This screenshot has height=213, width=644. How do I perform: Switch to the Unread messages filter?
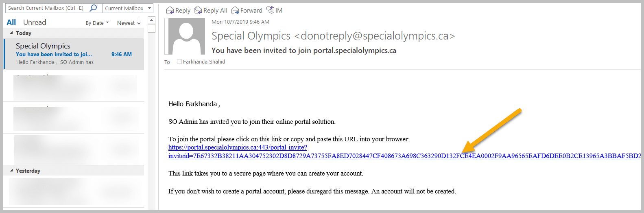coord(35,22)
